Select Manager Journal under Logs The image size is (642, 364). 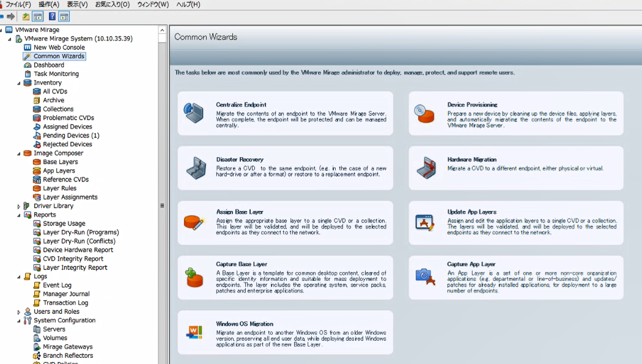click(x=66, y=294)
